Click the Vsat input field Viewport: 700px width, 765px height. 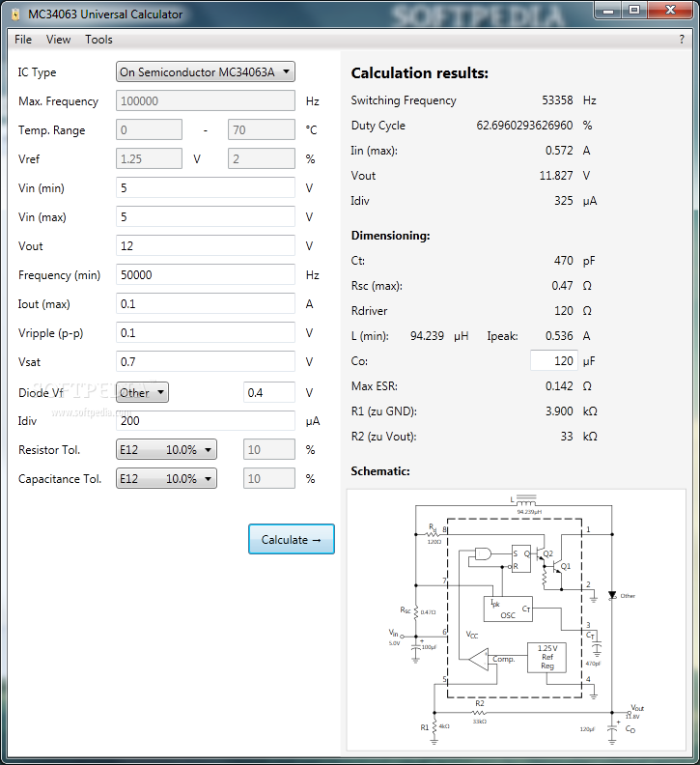(206, 361)
